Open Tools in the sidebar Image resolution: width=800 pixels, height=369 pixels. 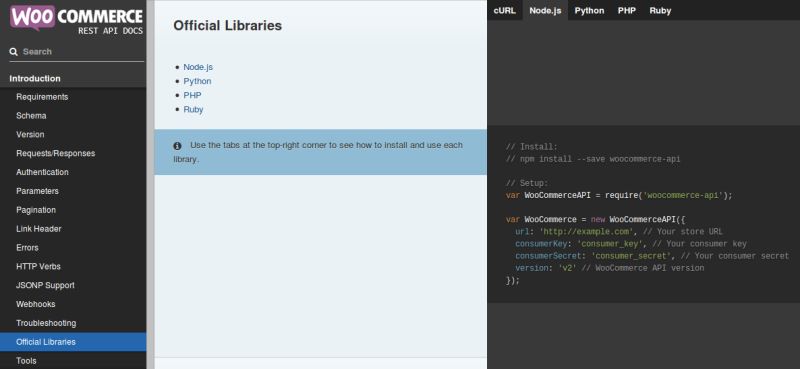pos(73,360)
